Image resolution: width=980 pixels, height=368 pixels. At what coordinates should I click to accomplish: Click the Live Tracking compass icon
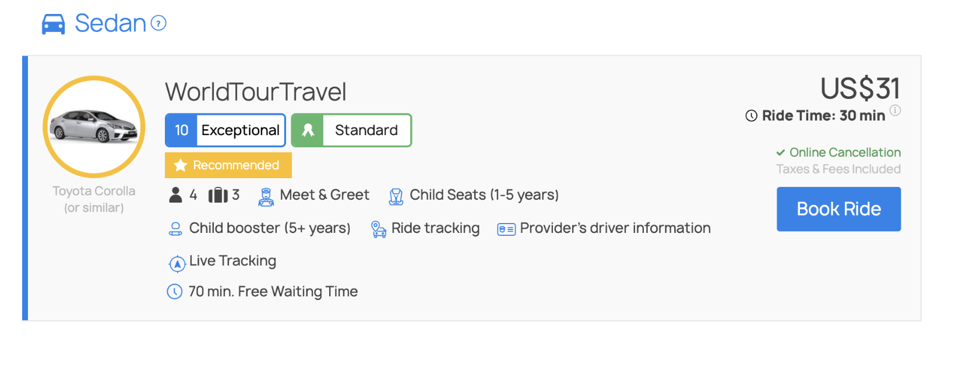[177, 263]
